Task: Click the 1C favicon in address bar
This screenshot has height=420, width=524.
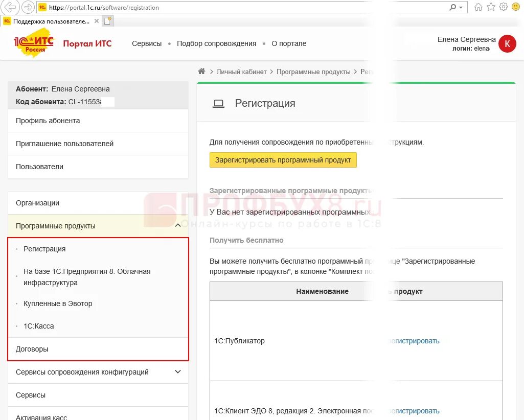Action: (42, 7)
